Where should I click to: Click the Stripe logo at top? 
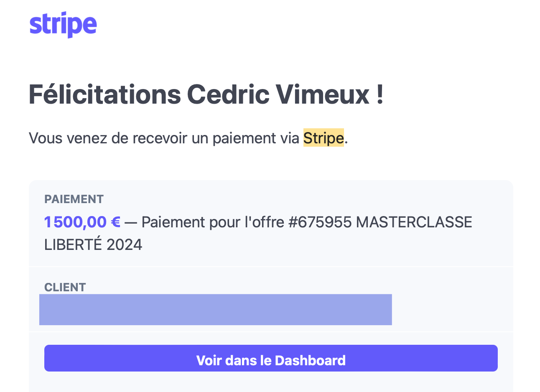[63, 25]
